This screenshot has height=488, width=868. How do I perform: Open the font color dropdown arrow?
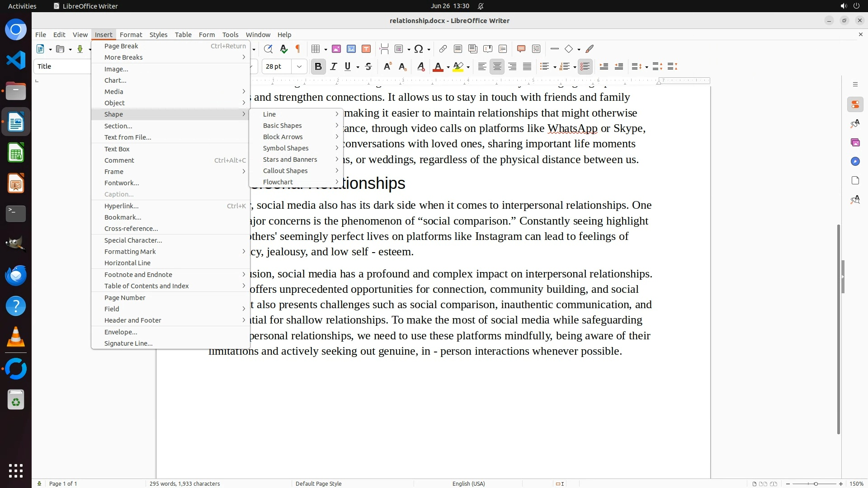pos(448,67)
